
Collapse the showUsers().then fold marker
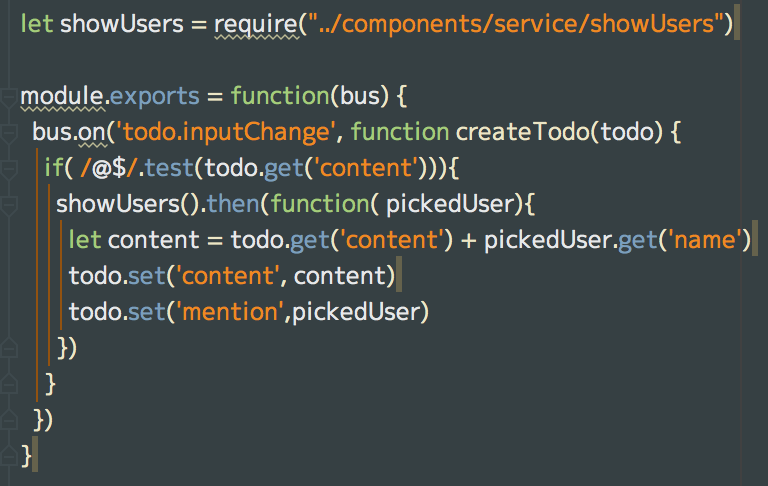pyautogui.click(x=8, y=204)
